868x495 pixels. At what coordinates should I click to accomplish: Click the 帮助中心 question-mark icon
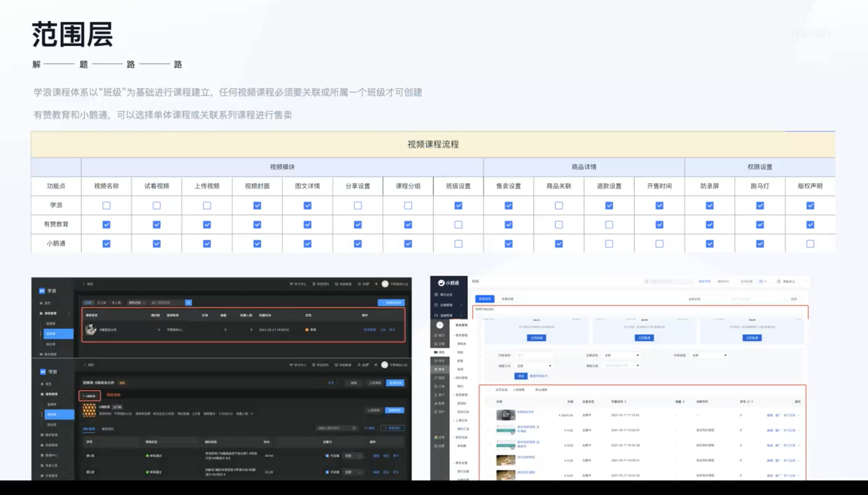click(x=779, y=282)
